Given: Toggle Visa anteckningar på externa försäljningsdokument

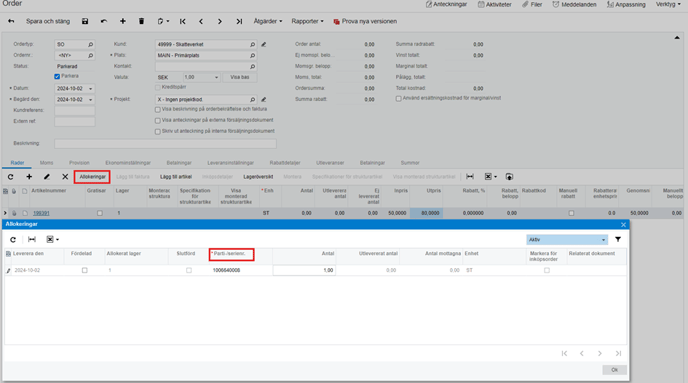Looking at the screenshot, I should point(158,121).
